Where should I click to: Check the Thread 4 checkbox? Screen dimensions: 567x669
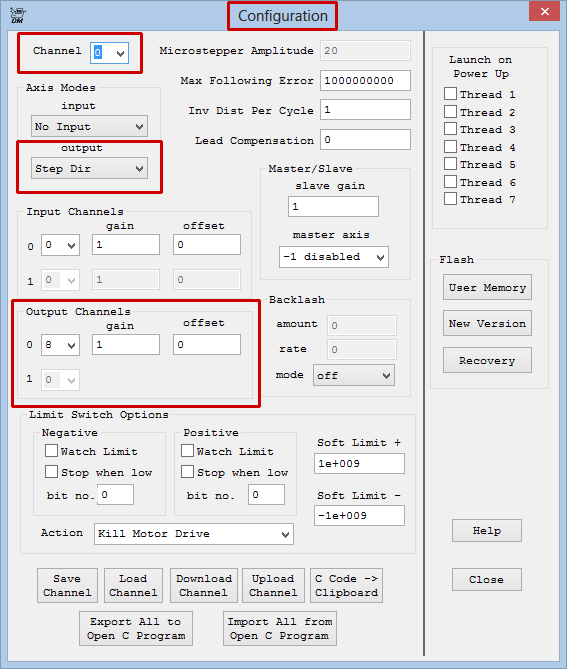click(x=451, y=147)
